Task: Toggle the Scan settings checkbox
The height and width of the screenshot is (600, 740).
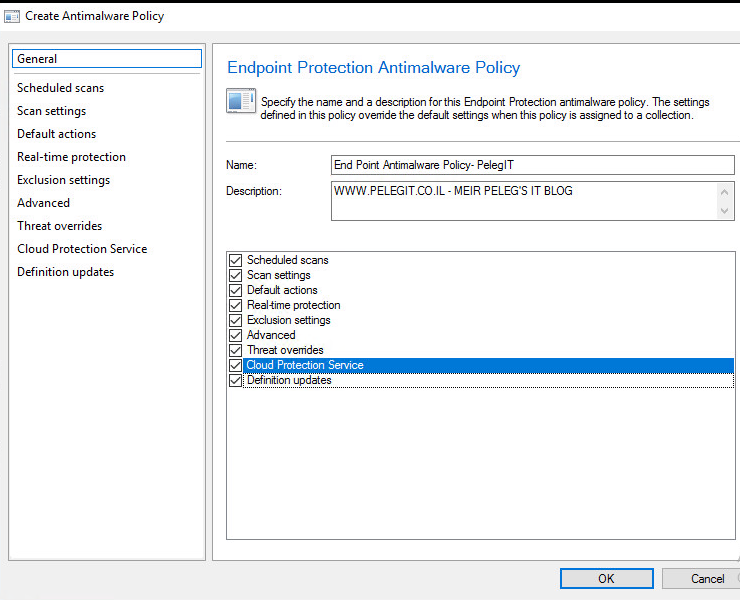Action: coord(235,275)
